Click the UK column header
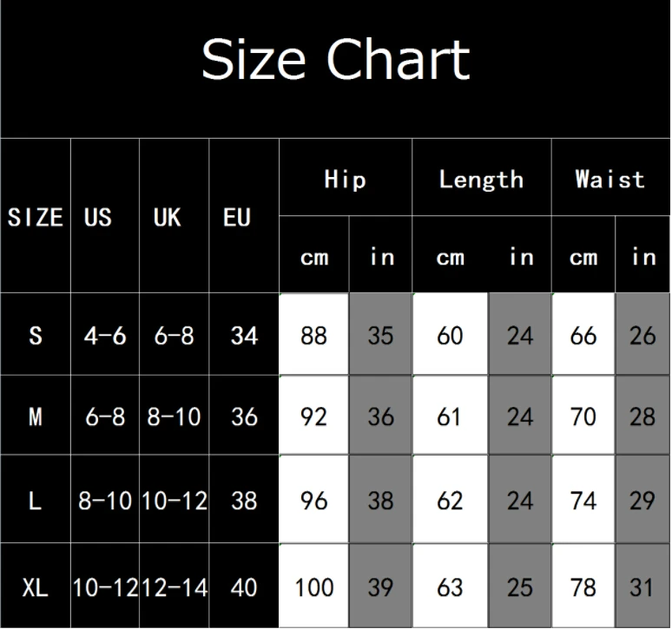Viewport: 672px width, 629px height. click(x=174, y=216)
